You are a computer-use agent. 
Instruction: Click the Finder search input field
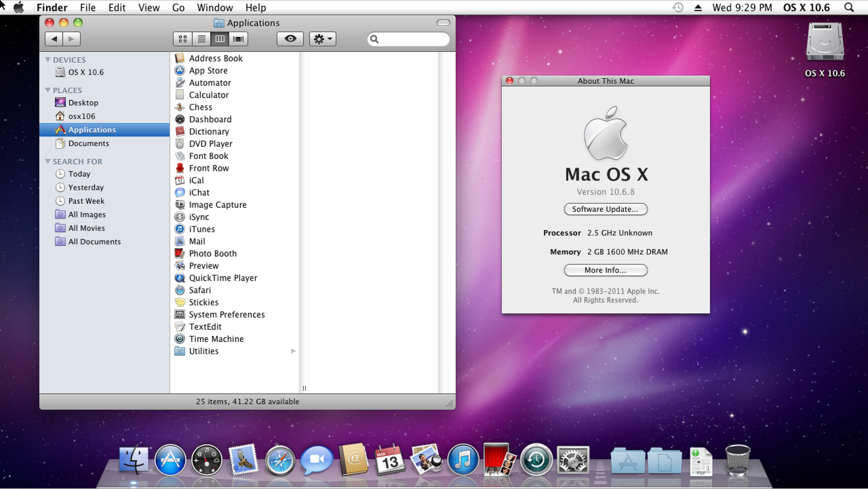[x=408, y=39]
